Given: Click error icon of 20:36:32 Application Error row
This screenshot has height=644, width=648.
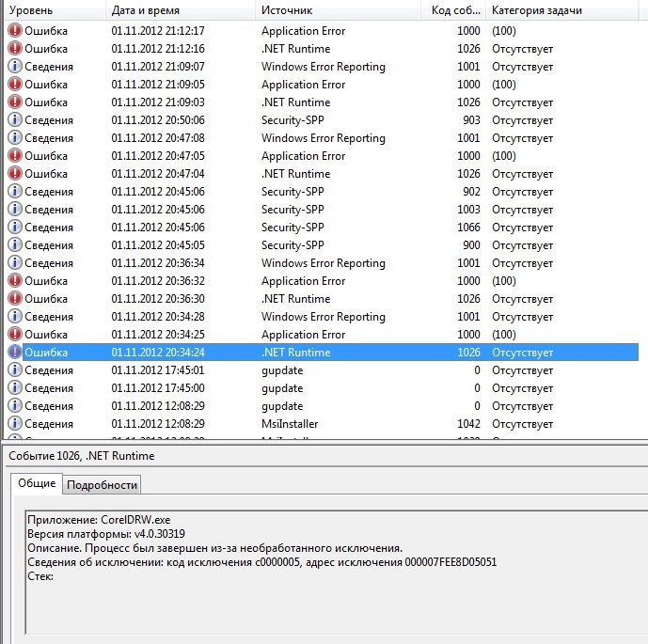Looking at the screenshot, I should tap(15, 280).
